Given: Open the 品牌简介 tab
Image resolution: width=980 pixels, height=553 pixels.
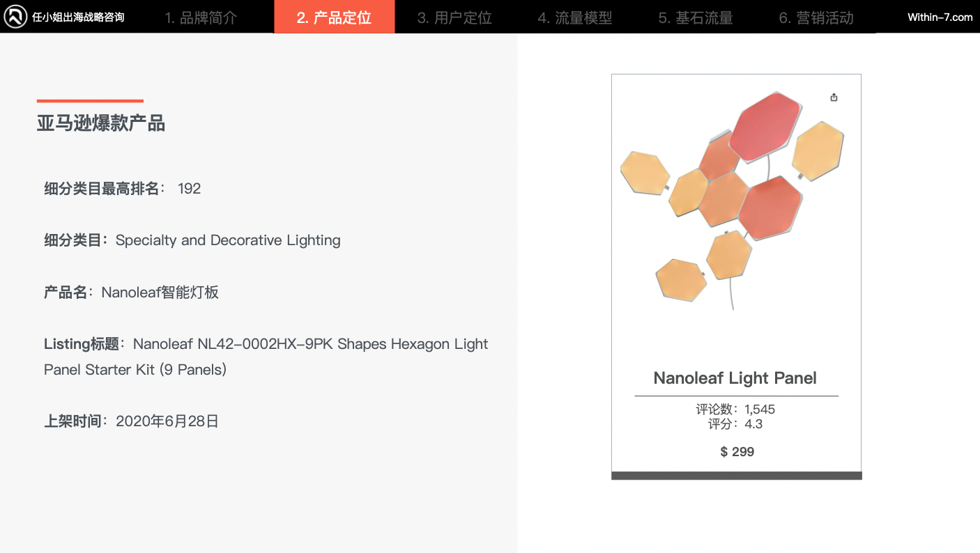Looking at the screenshot, I should pos(201,17).
